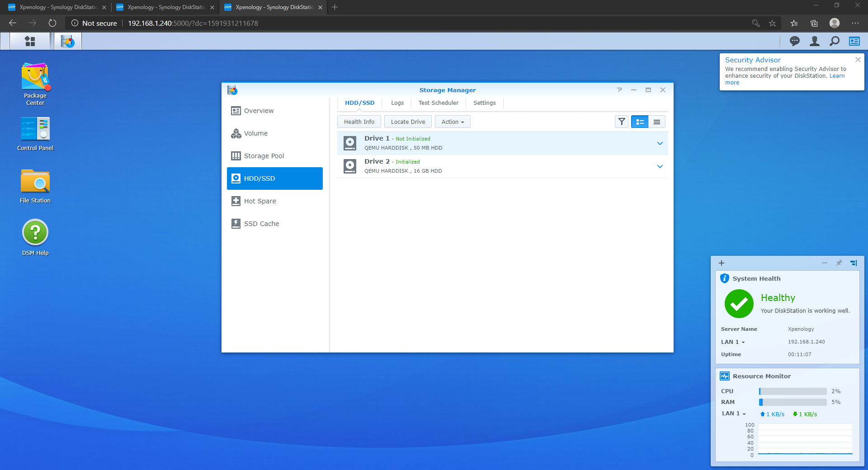The width and height of the screenshot is (868, 470).
Task: Click the Drive 2 disk icon
Action: pos(350,166)
